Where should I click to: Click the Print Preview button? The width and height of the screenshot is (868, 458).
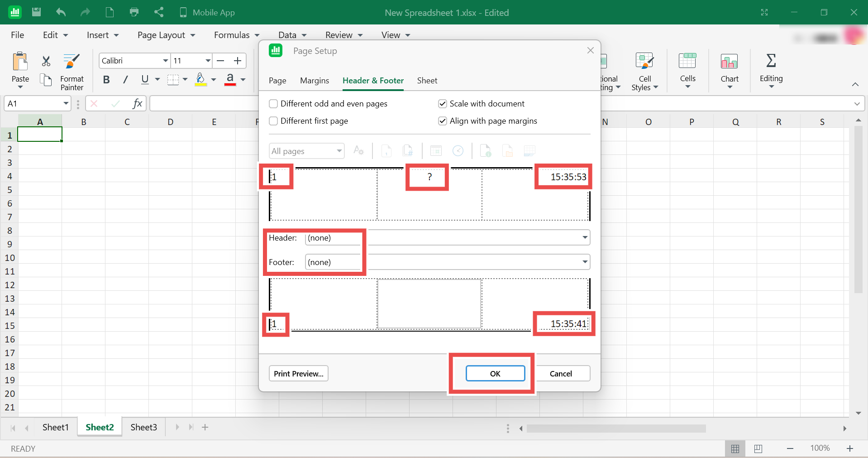[299, 374]
